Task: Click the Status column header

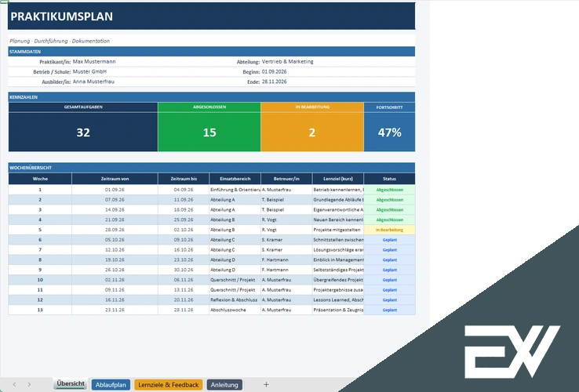Action: [390, 179]
